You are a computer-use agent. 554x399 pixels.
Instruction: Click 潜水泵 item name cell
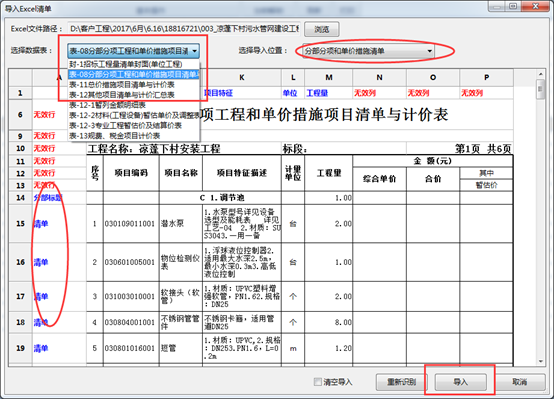coord(181,224)
